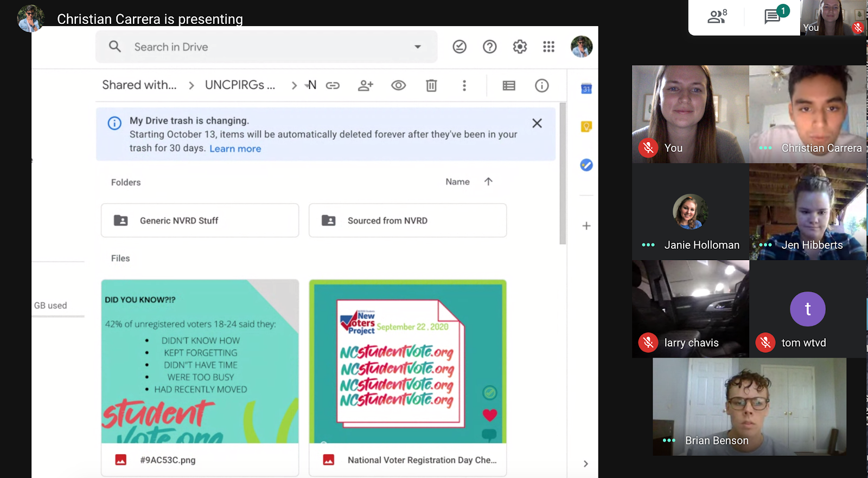The height and width of the screenshot is (478, 868).
Task: Open the Drive help question mark icon
Action: (x=490, y=47)
